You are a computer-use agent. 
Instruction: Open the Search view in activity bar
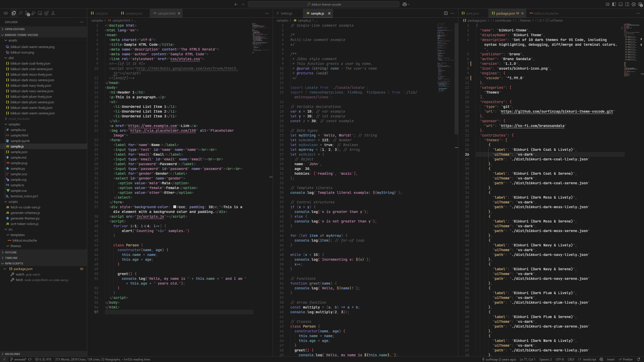coord(20,13)
